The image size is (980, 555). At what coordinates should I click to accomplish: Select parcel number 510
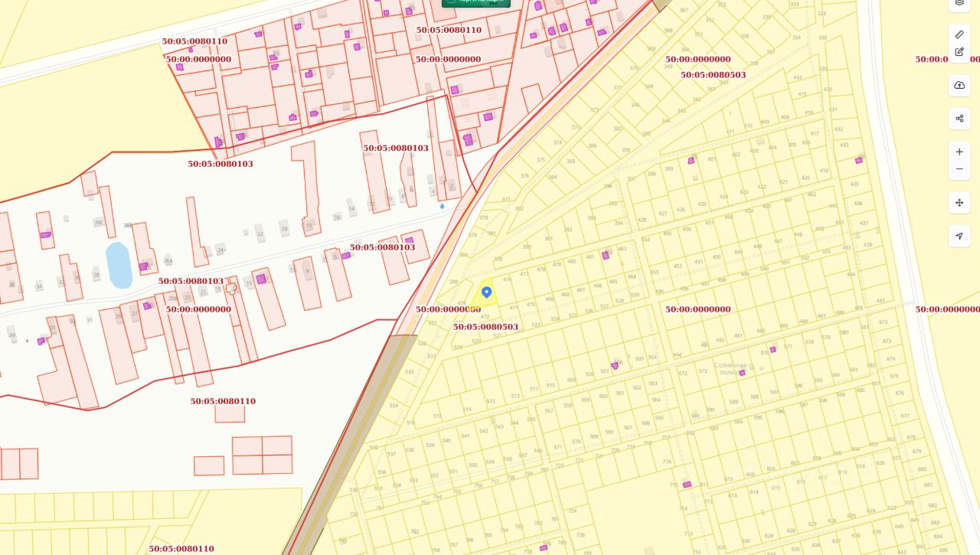tap(550, 386)
